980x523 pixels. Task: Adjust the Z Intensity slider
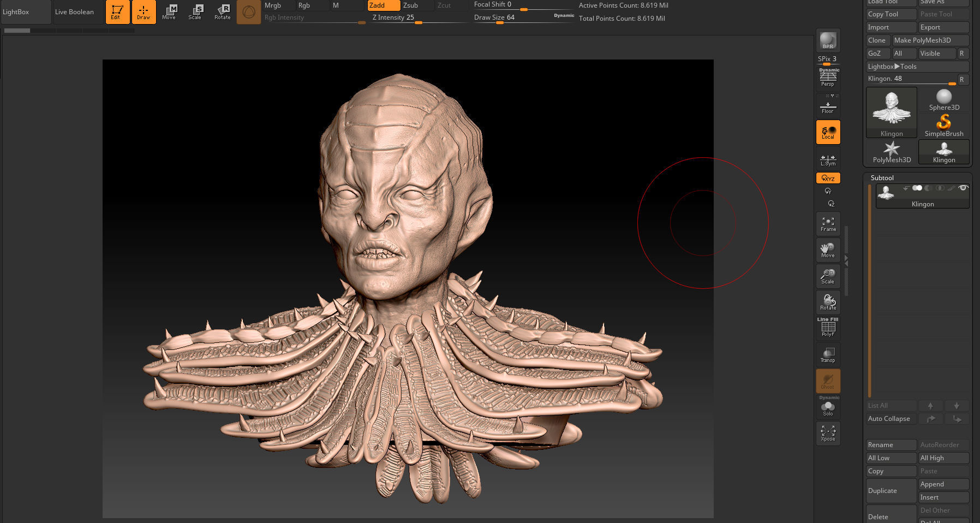coord(419,18)
